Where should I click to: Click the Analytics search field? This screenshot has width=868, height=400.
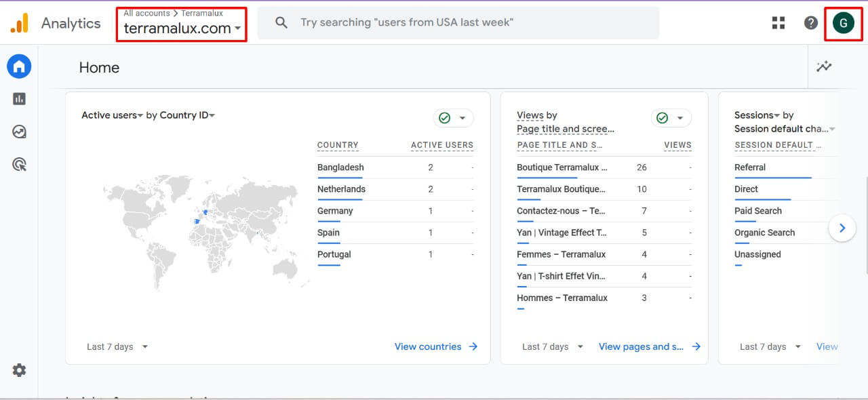coord(458,22)
